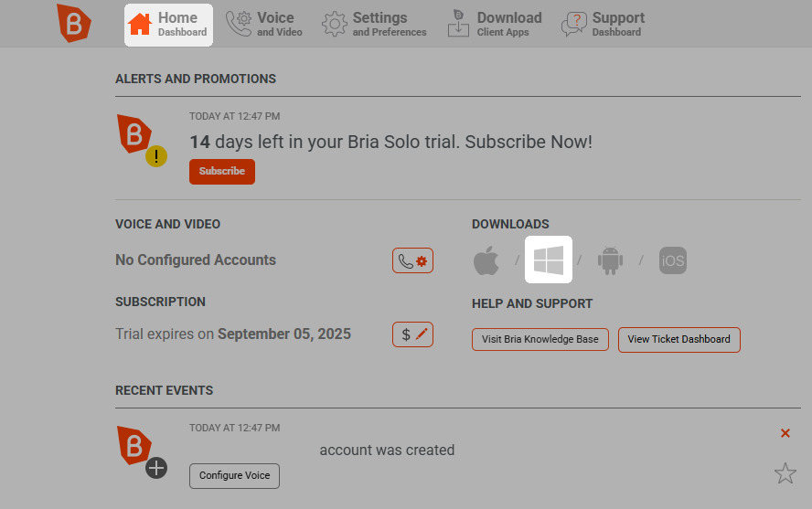
Task: Open Settings and Preferences tab
Action: 374,25
